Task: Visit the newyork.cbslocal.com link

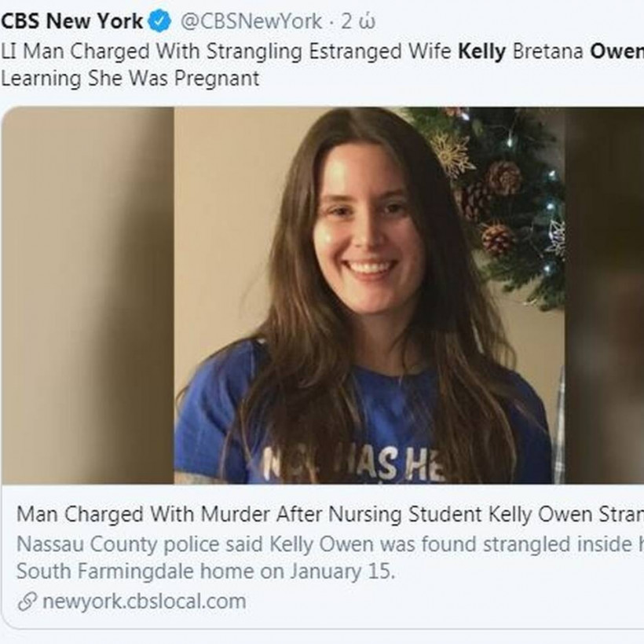Action: (144, 602)
